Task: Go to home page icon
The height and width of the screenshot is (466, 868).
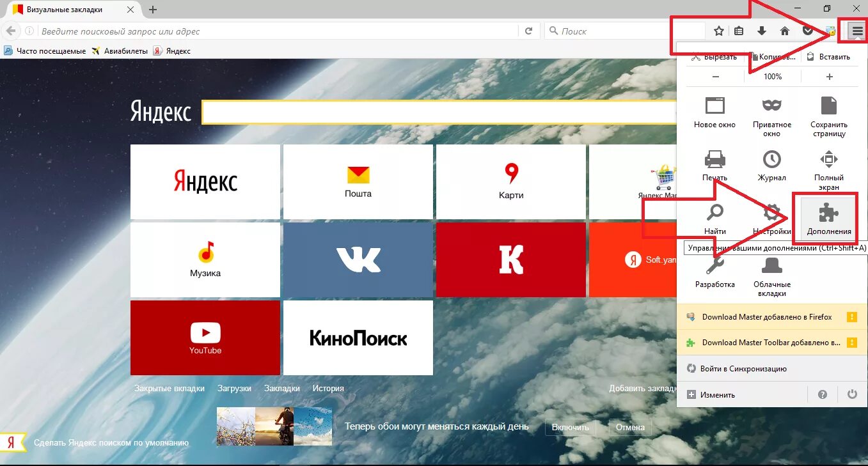Action: click(x=785, y=31)
